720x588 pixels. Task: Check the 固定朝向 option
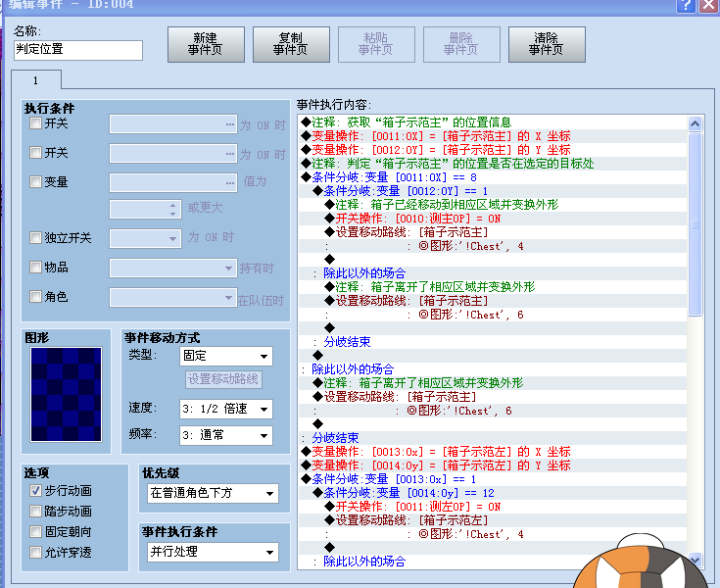(x=35, y=531)
